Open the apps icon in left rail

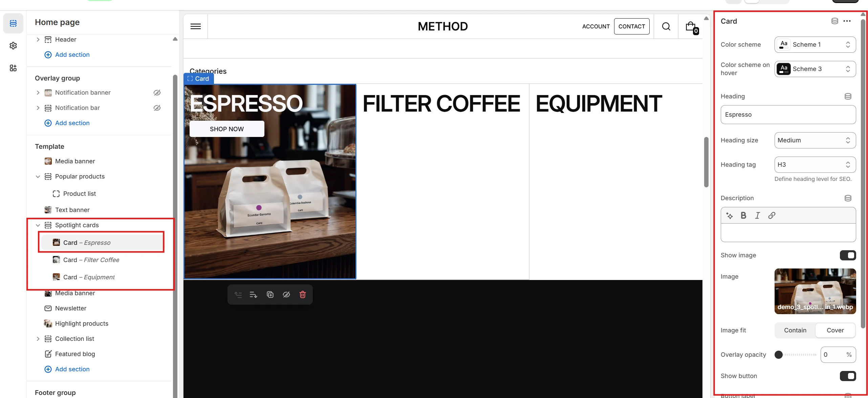tap(13, 68)
